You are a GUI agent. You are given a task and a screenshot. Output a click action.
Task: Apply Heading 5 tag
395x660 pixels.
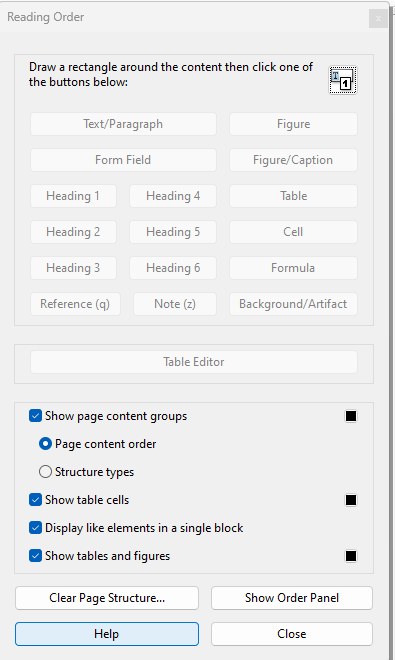[173, 232]
